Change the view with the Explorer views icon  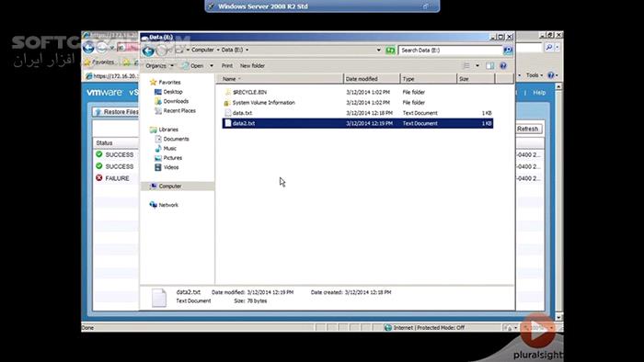point(466,65)
